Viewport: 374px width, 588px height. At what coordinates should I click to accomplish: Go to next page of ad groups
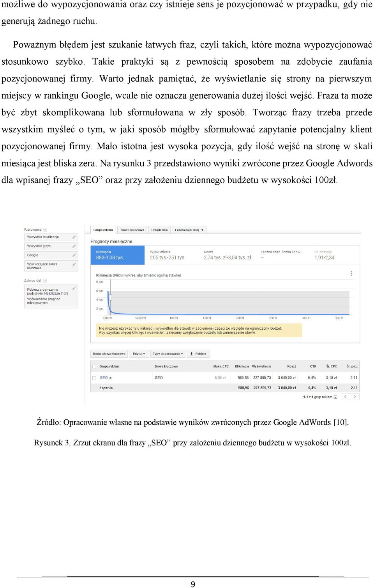(x=355, y=397)
